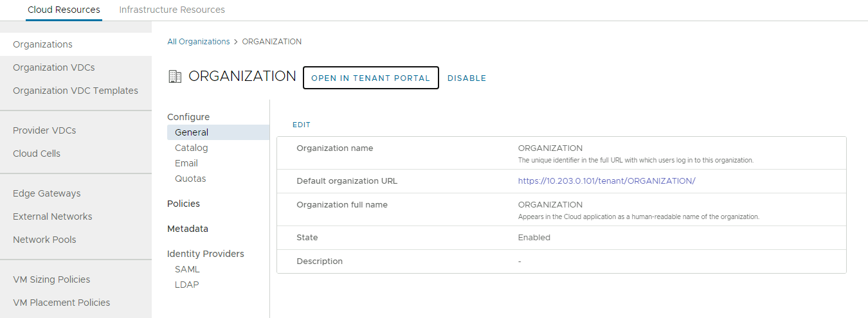Open Quotas configuration section
Image resolution: width=868 pixels, height=318 pixels.
tap(190, 179)
